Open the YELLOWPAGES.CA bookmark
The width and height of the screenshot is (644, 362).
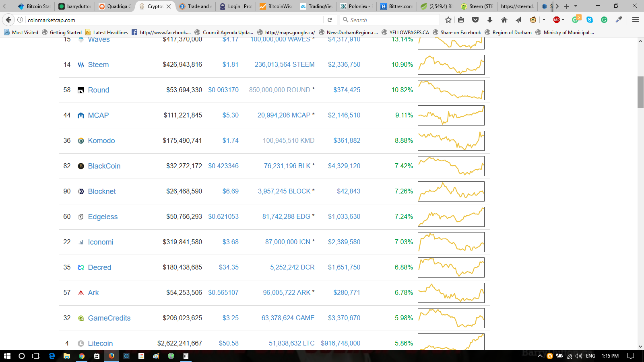405,33
